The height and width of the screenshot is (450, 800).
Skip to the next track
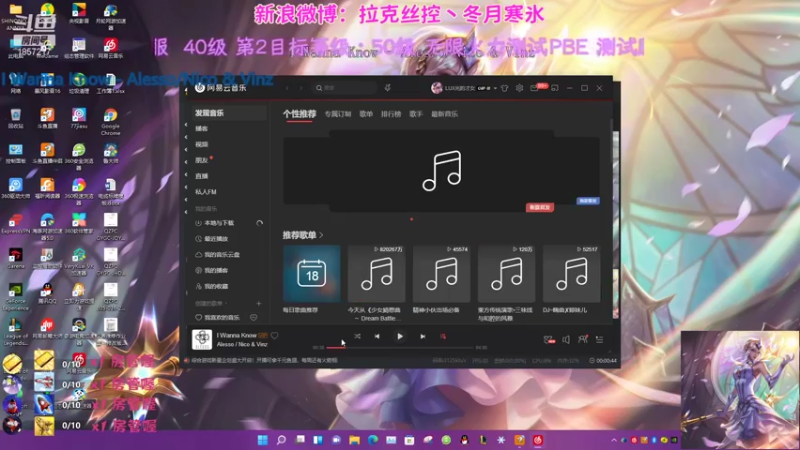click(422, 336)
